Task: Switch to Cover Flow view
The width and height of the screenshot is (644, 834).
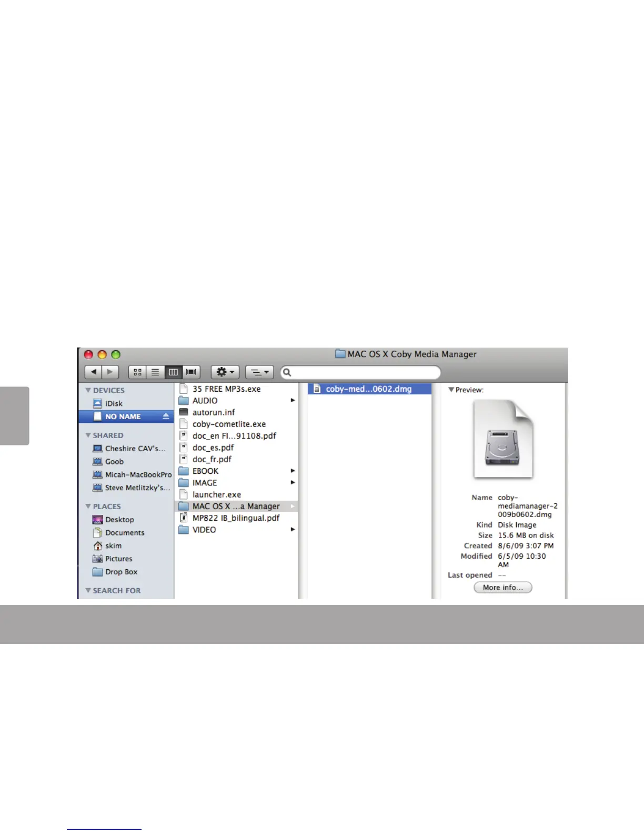Action: coord(191,372)
